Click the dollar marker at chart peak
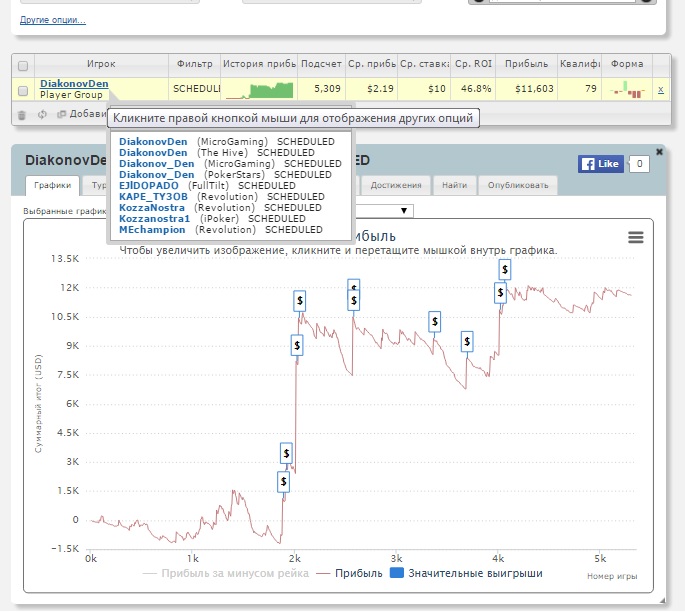The width and height of the screenshot is (685, 612). (505, 270)
